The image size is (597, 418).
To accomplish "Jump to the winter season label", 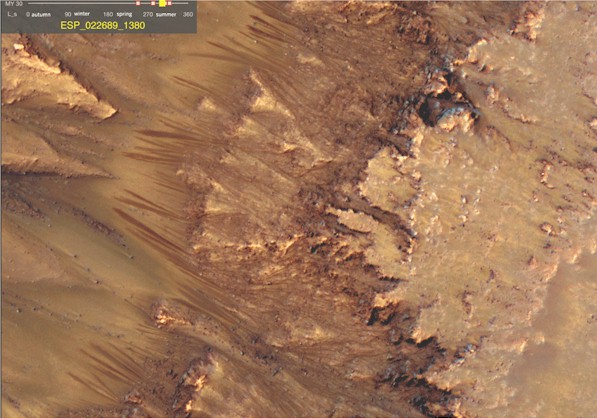I will click(x=82, y=14).
